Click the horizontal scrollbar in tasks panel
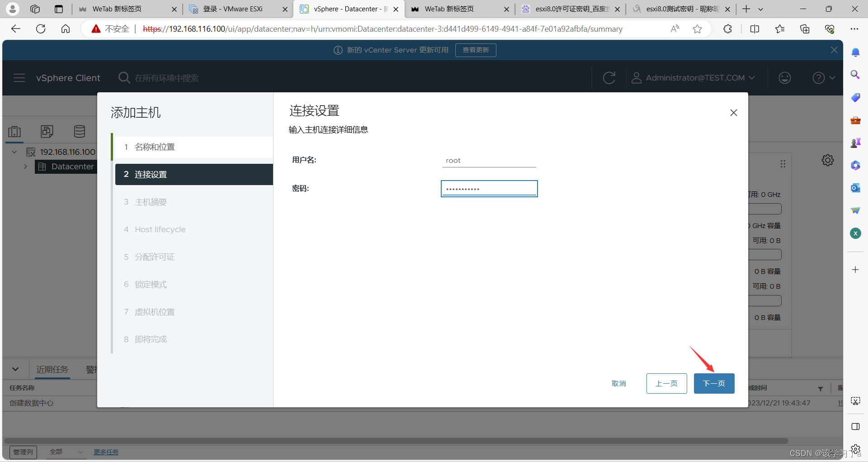868x462 pixels. [396, 441]
